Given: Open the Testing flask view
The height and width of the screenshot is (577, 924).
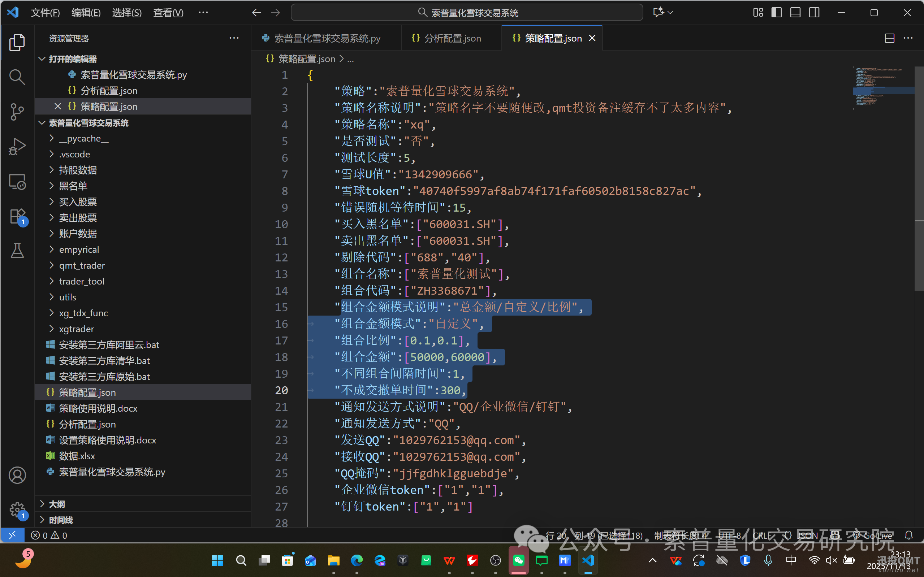Looking at the screenshot, I should pos(17,251).
